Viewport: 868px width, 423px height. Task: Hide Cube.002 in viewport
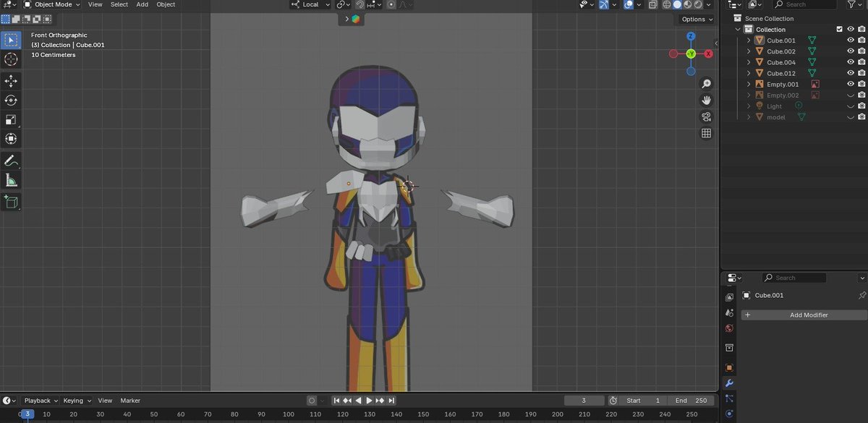[x=851, y=51]
